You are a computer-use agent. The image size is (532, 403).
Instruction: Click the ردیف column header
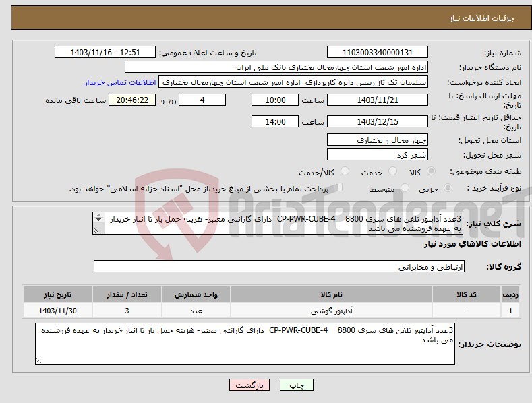(510, 294)
